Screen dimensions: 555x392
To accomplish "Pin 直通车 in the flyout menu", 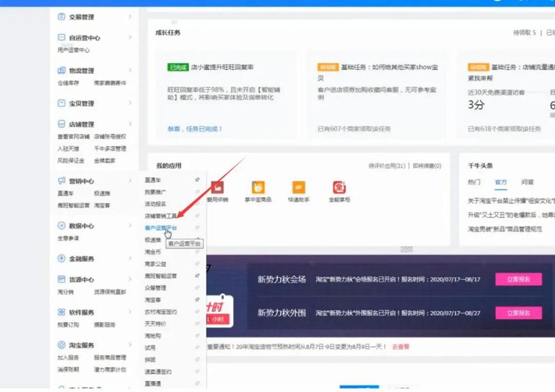I will (197, 180).
